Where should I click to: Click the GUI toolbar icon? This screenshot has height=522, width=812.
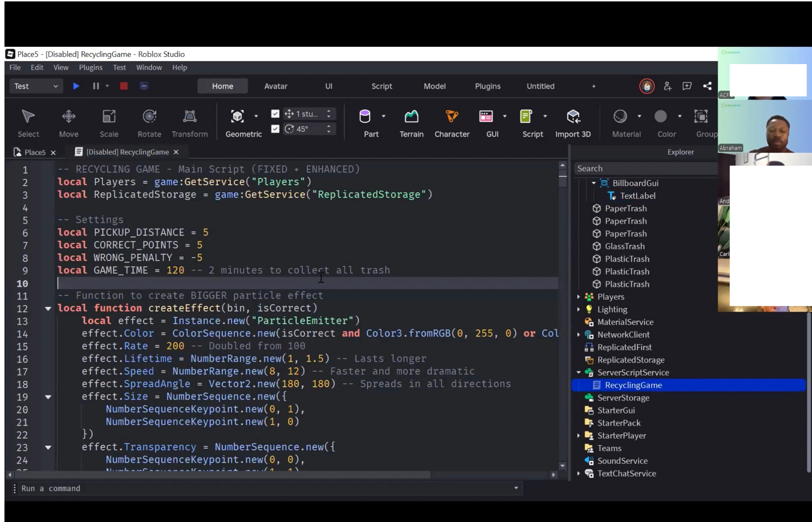tap(486, 116)
